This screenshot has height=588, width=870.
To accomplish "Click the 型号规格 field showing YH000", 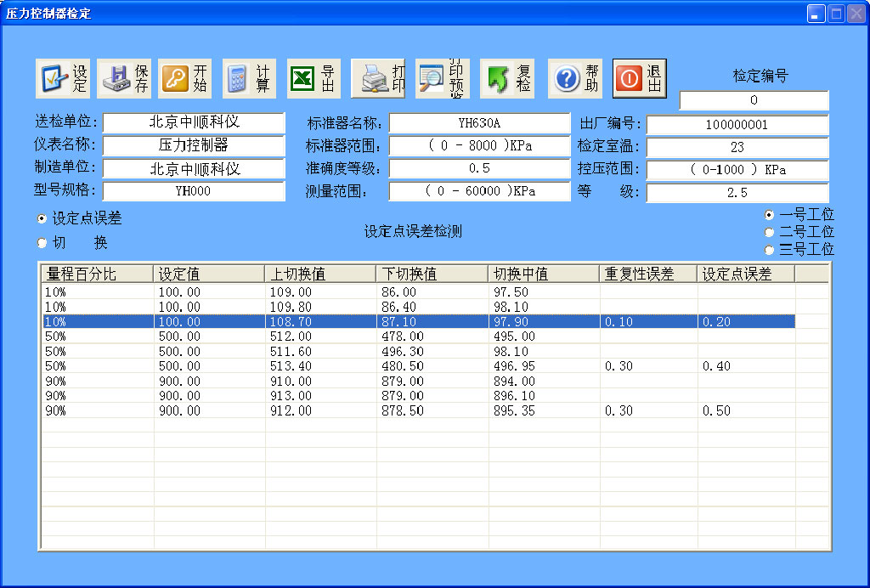I will 194,191.
